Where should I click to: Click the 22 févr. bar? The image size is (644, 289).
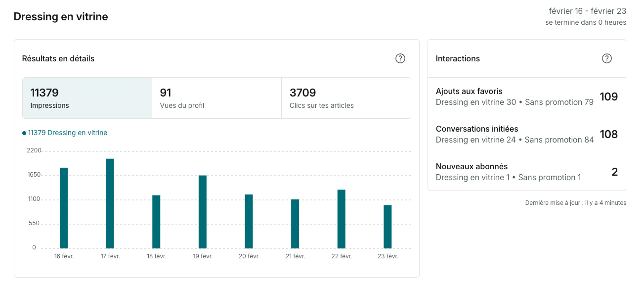point(342,219)
